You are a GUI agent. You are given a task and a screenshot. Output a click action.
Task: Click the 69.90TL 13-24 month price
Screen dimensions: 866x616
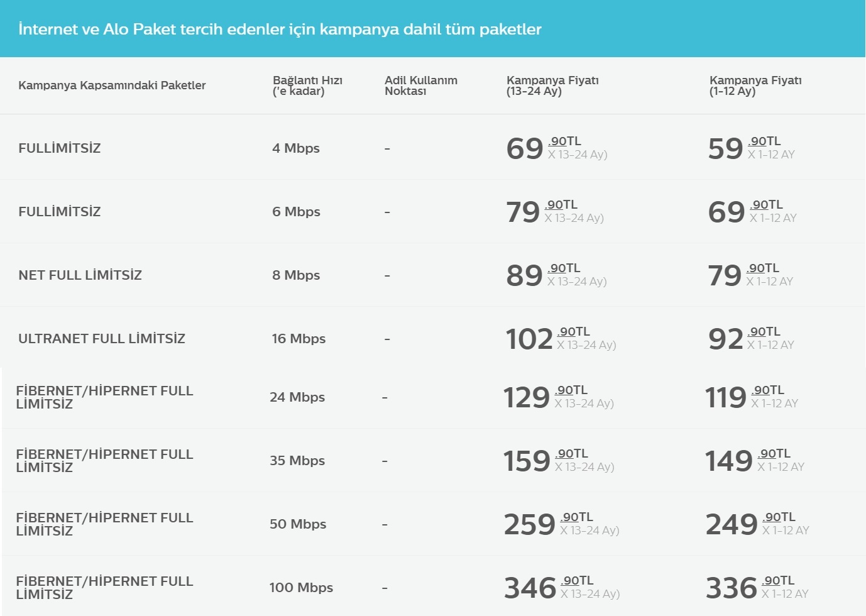(557, 148)
